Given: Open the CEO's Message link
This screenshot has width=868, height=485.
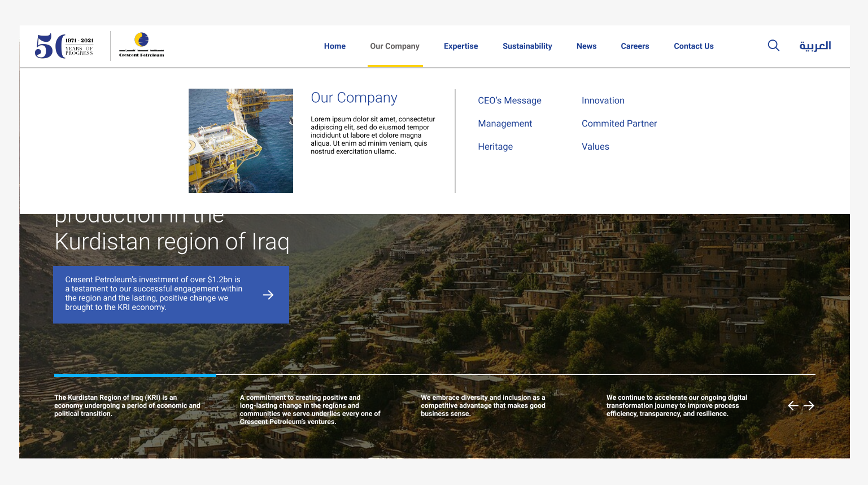Looking at the screenshot, I should (509, 101).
